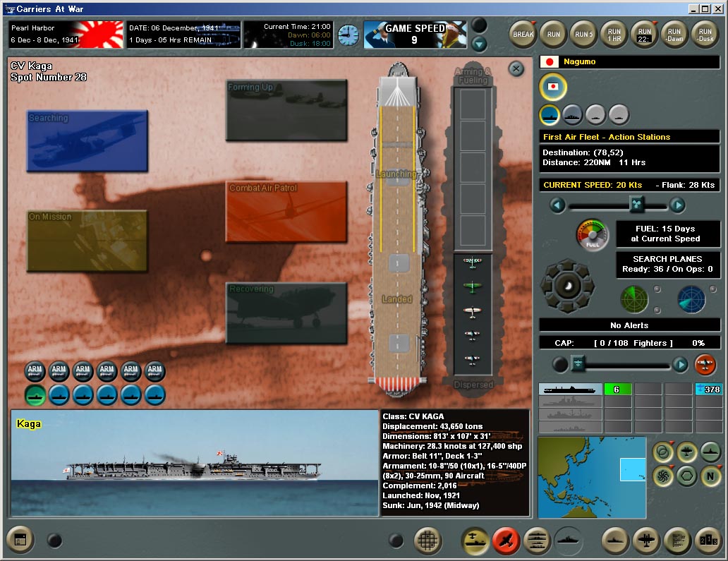This screenshot has width=728, height=561.
Task: Click the RUN 22: button
Action: [645, 35]
